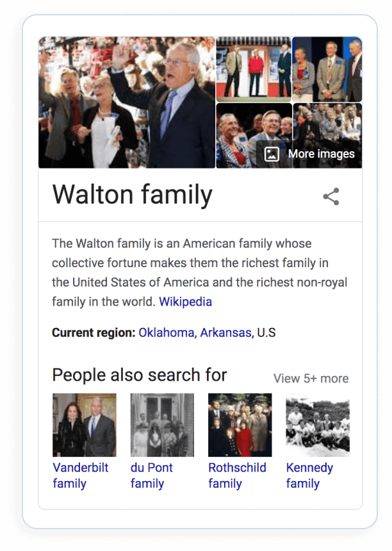392x551 pixels.
Task: Click the du Pont family text link
Action: pyautogui.click(x=151, y=475)
